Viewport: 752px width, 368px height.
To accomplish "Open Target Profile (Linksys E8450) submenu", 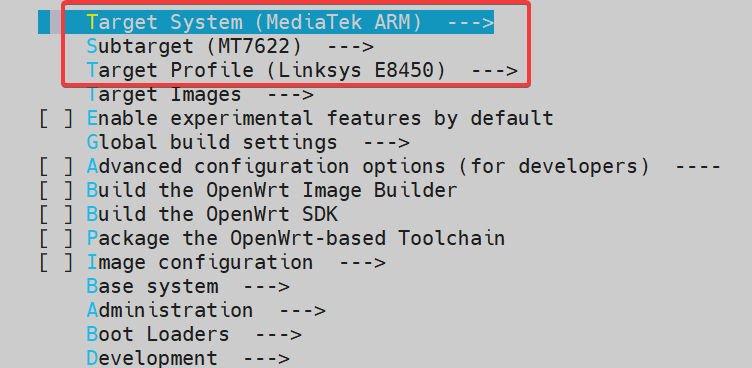I will click(x=302, y=71).
